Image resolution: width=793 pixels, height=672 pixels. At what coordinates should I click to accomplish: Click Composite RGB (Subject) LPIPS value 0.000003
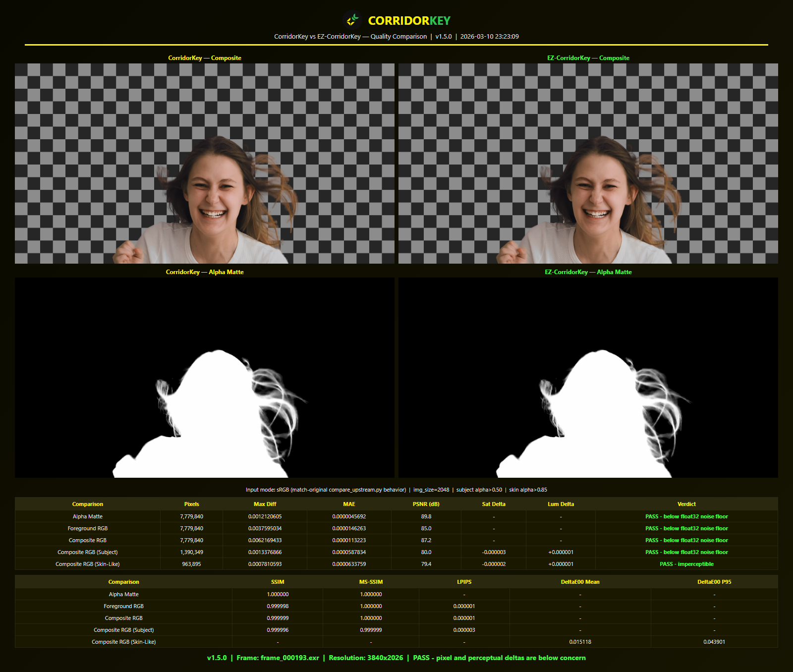pos(464,630)
